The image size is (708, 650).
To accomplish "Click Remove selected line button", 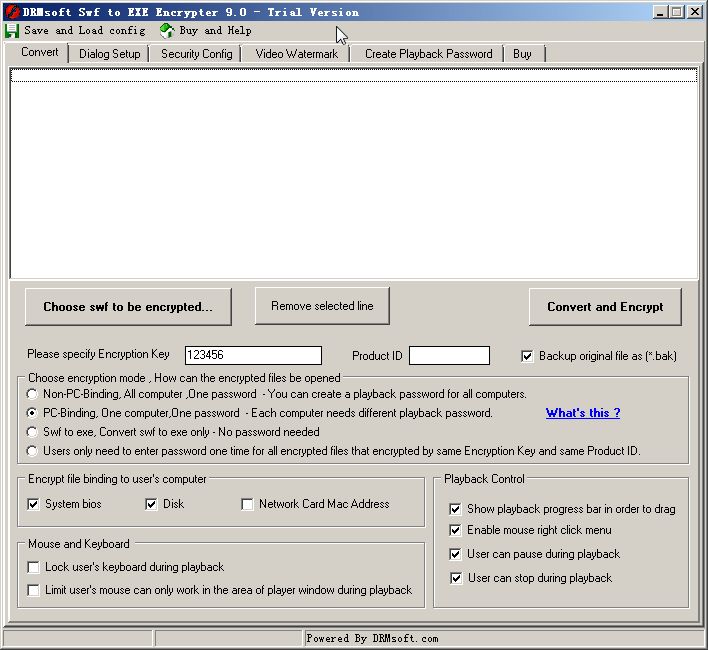I will click(x=322, y=306).
